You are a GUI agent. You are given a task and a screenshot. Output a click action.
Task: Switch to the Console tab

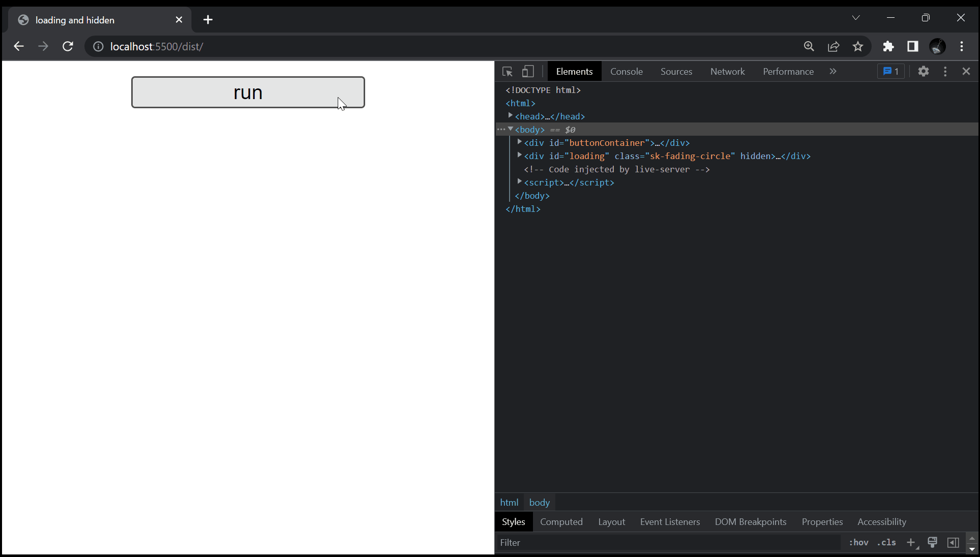coord(626,71)
